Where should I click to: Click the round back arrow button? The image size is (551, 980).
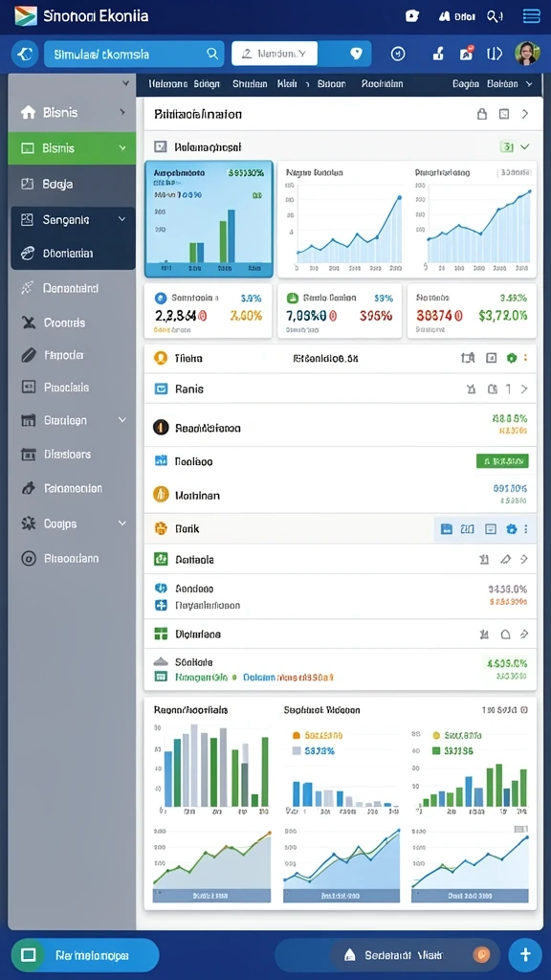pos(25,55)
